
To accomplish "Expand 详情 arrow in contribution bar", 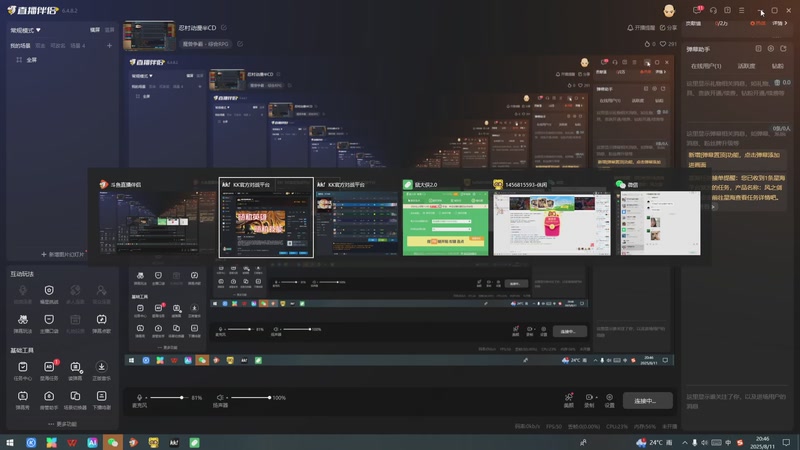I will tap(780, 23).
